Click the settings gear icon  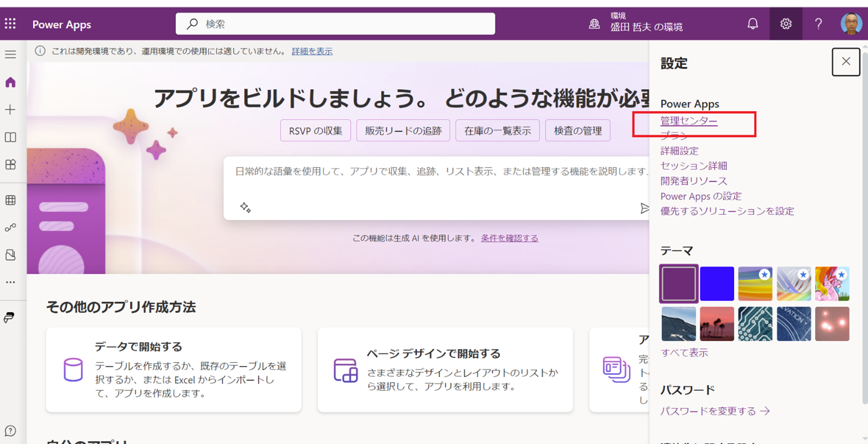tap(786, 24)
